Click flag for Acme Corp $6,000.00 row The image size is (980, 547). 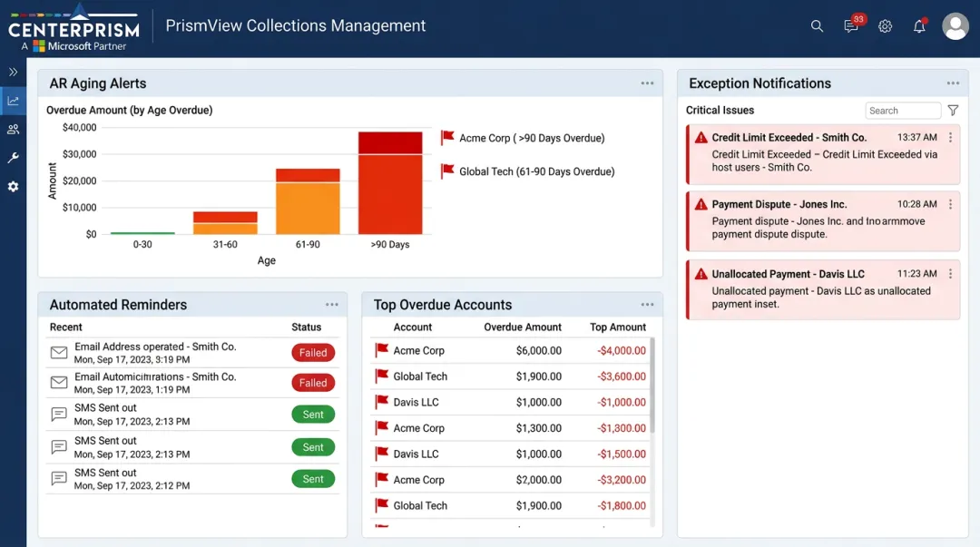point(381,350)
